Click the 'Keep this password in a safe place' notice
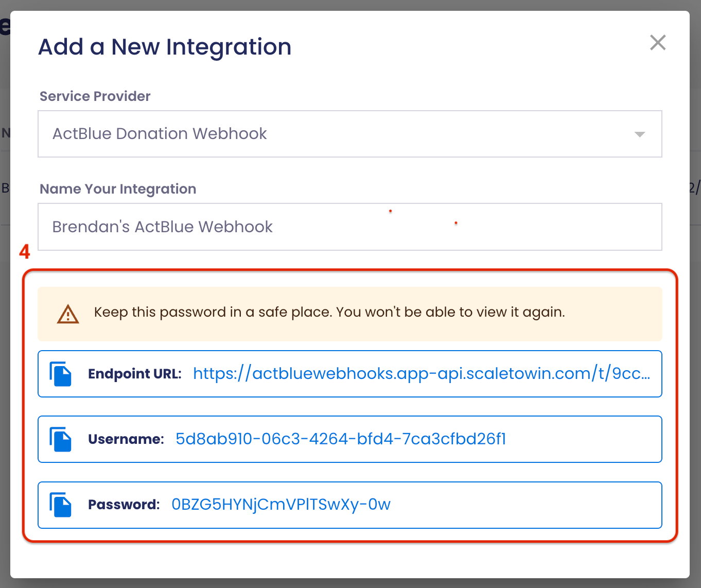Viewport: 701px width, 588px height. [x=350, y=314]
